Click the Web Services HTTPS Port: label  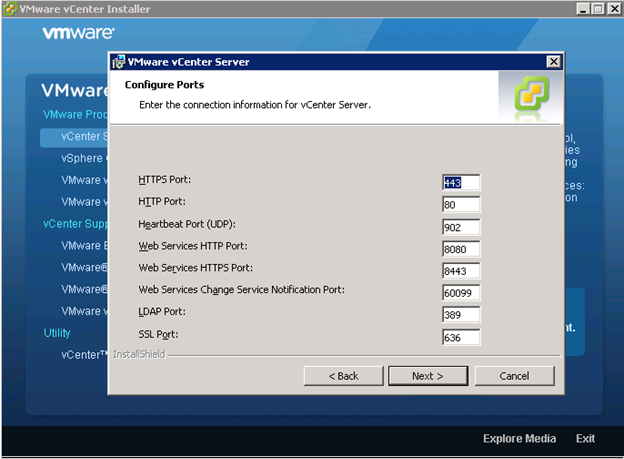point(195,268)
